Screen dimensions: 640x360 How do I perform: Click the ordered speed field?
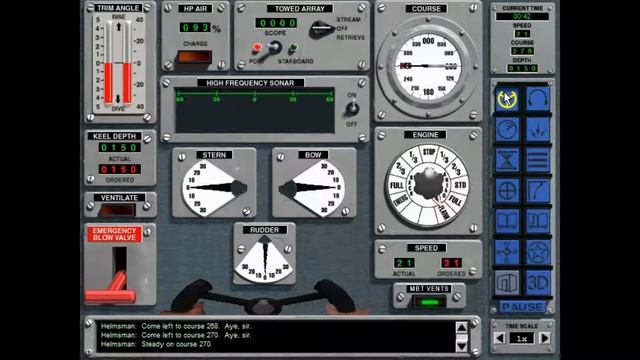451,262
